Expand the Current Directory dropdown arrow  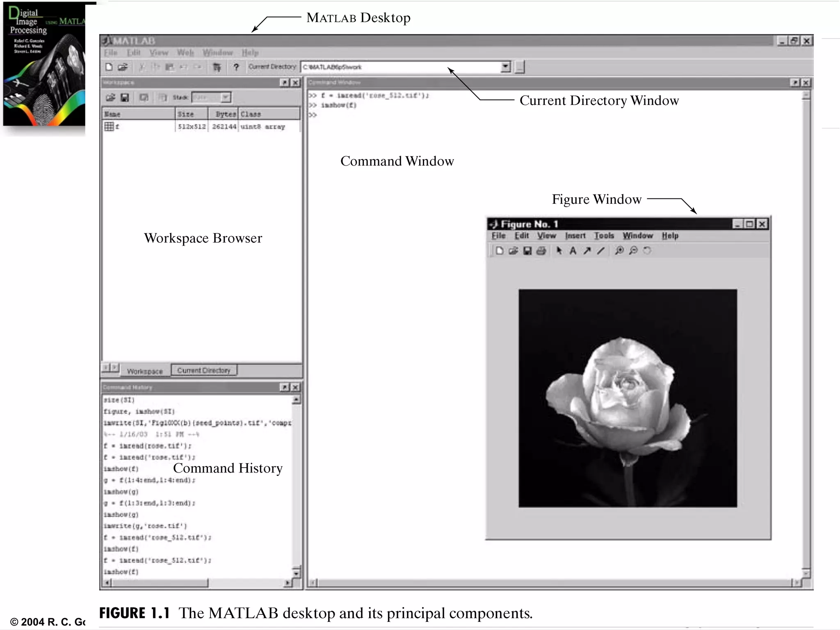tap(506, 67)
